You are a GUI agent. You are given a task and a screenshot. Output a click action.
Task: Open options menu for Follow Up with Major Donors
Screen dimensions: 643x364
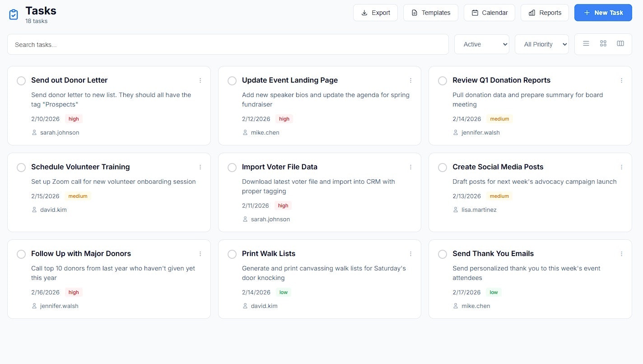pos(200,254)
